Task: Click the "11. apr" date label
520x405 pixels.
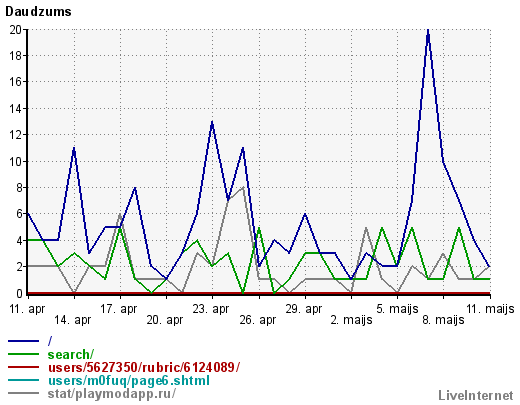Action: 27,309
